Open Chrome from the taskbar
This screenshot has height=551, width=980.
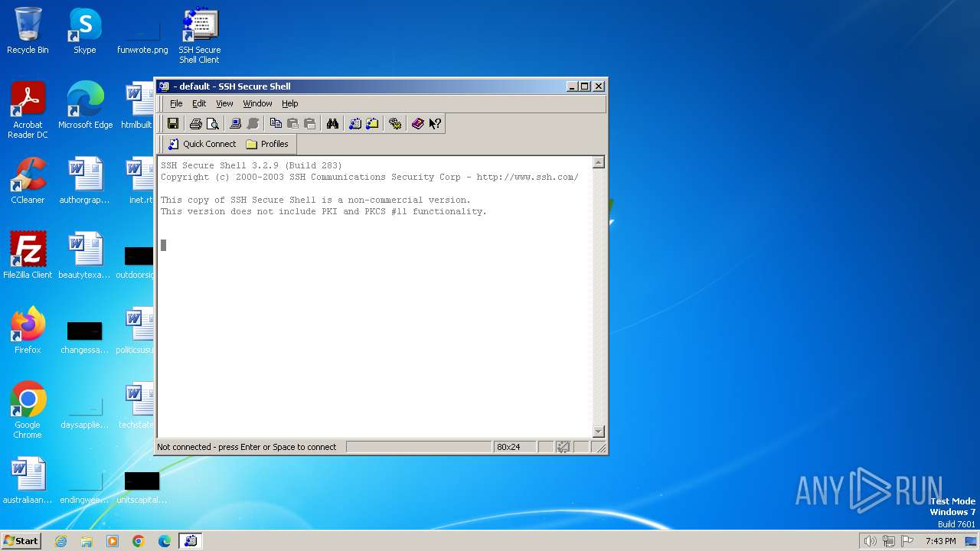tap(139, 541)
